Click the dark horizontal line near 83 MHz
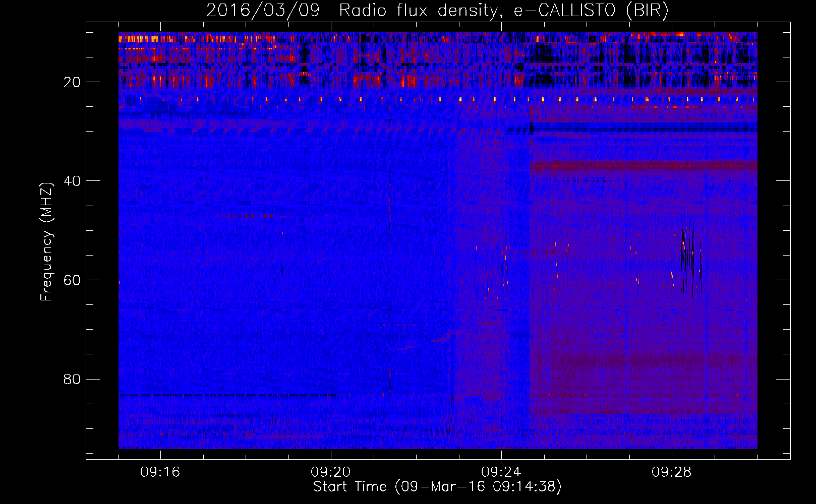 227,395
